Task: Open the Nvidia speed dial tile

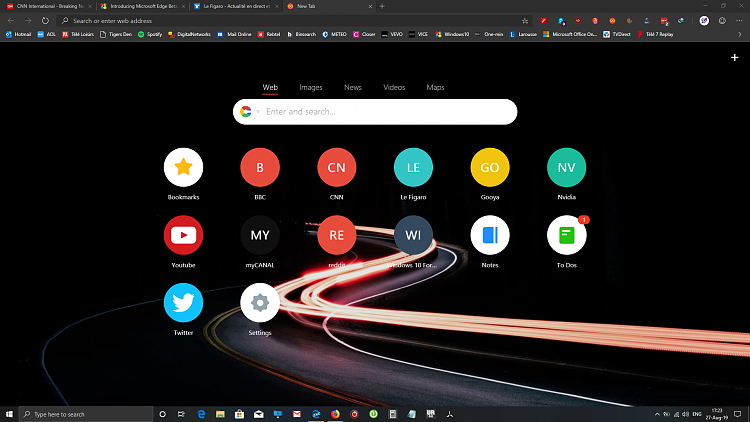Action: [566, 167]
